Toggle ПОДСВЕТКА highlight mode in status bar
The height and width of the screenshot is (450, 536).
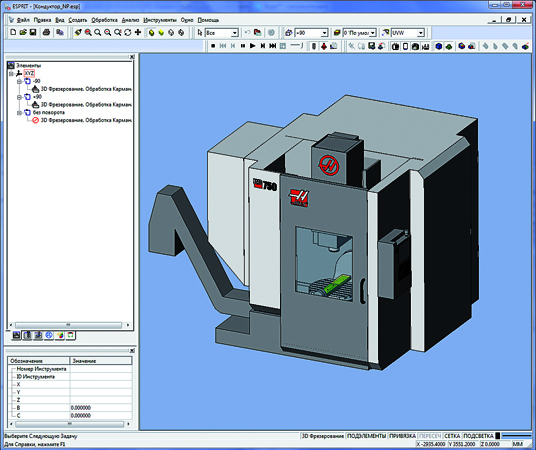pos(478,436)
